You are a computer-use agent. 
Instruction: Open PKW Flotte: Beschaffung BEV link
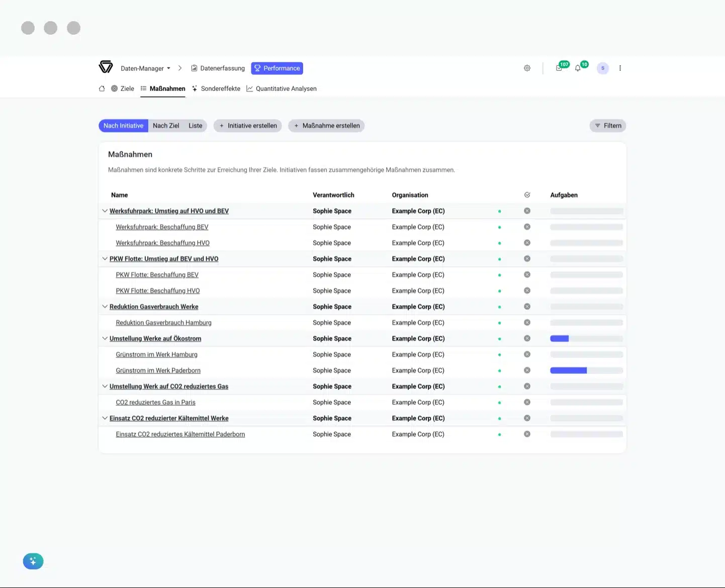pyautogui.click(x=157, y=275)
